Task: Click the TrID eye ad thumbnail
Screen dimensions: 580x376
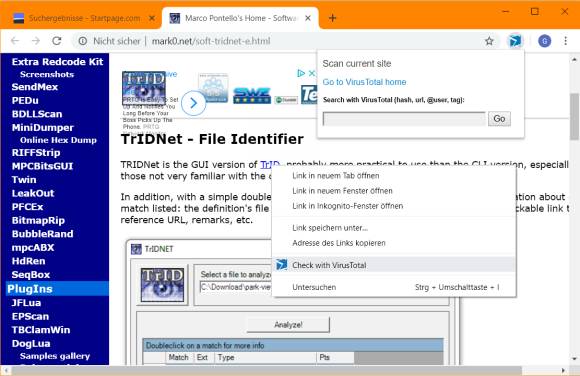Action: [144, 87]
